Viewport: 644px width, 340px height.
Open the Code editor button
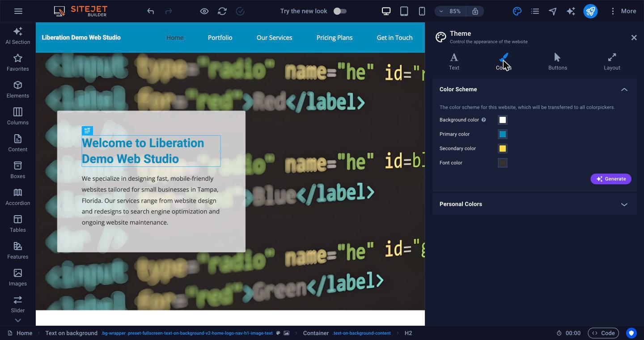603,333
